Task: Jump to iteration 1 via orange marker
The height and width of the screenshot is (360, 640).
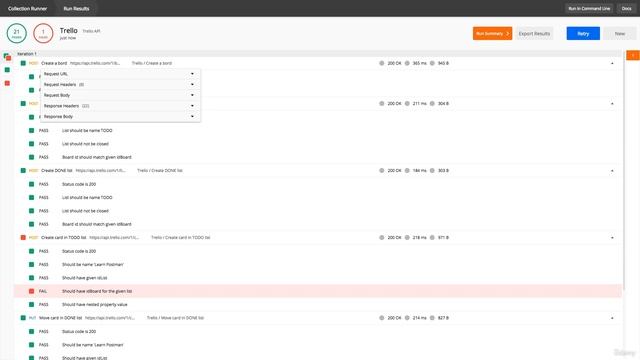Action: [x=633, y=55]
